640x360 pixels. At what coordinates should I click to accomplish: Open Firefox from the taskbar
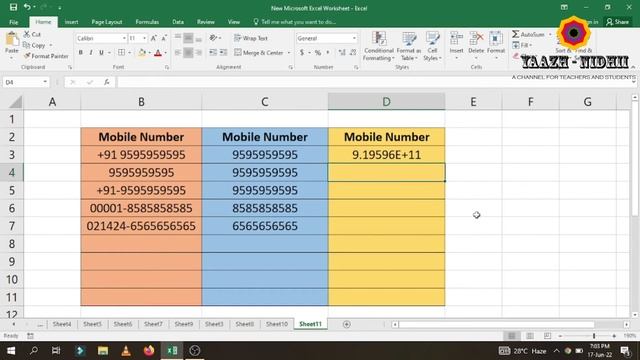[149, 351]
